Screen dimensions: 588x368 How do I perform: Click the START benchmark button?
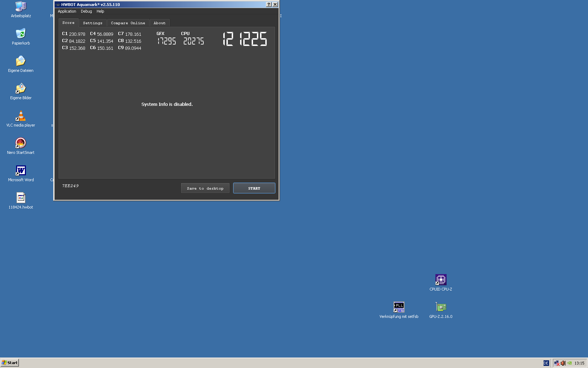pos(254,188)
